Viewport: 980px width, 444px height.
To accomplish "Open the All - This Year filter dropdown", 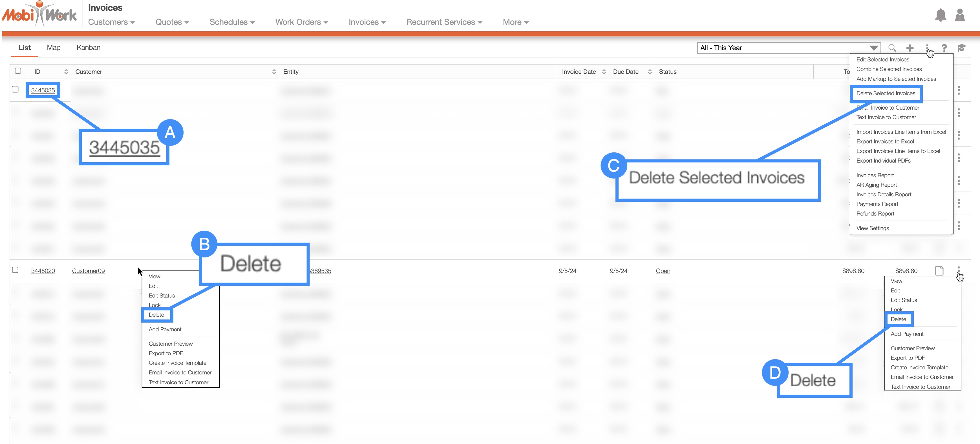I will pos(788,48).
